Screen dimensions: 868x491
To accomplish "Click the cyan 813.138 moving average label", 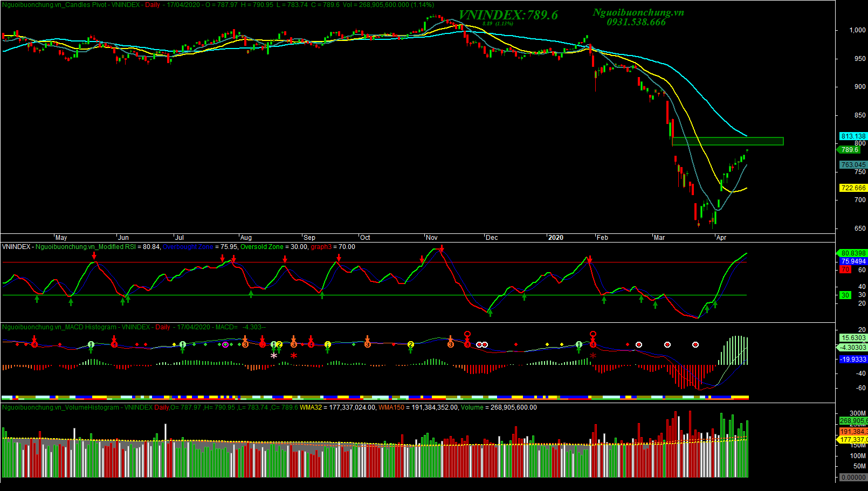I will 853,136.
